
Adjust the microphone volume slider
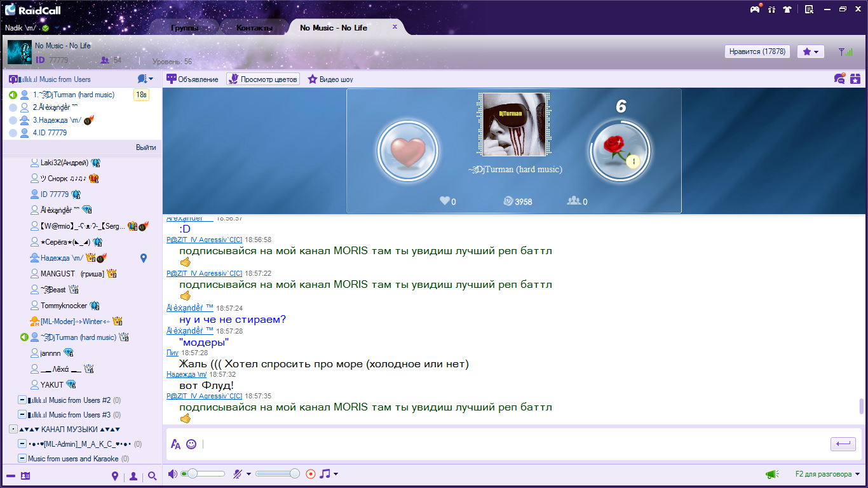pyautogui.click(x=278, y=474)
